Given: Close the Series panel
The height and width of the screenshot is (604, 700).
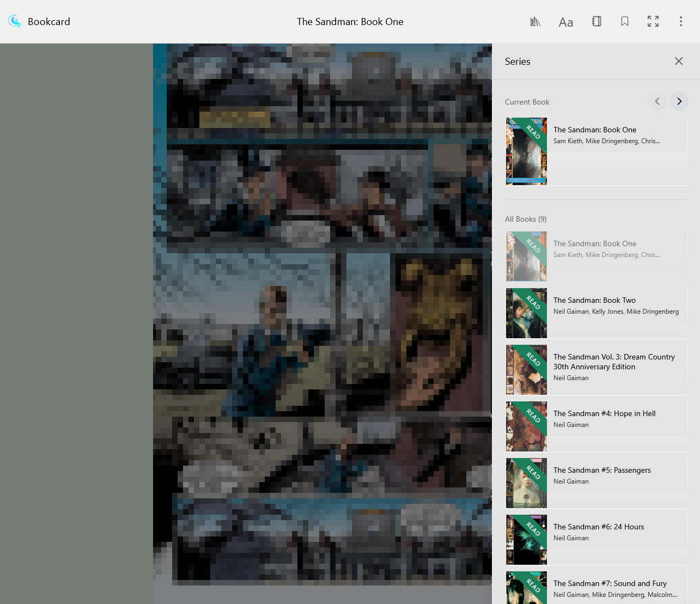Looking at the screenshot, I should tap(678, 61).
